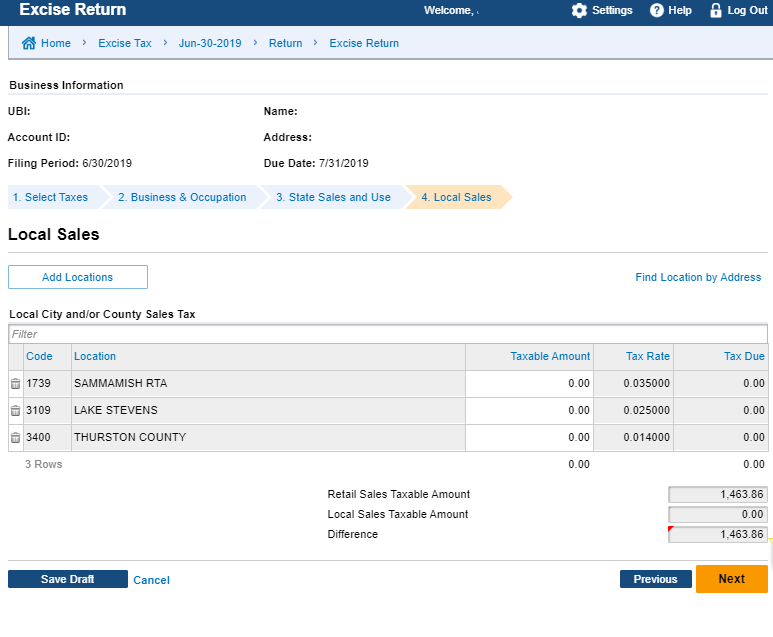Viewport: 773px width, 637px height.
Task: Go to Home via house icon
Action: tap(29, 43)
